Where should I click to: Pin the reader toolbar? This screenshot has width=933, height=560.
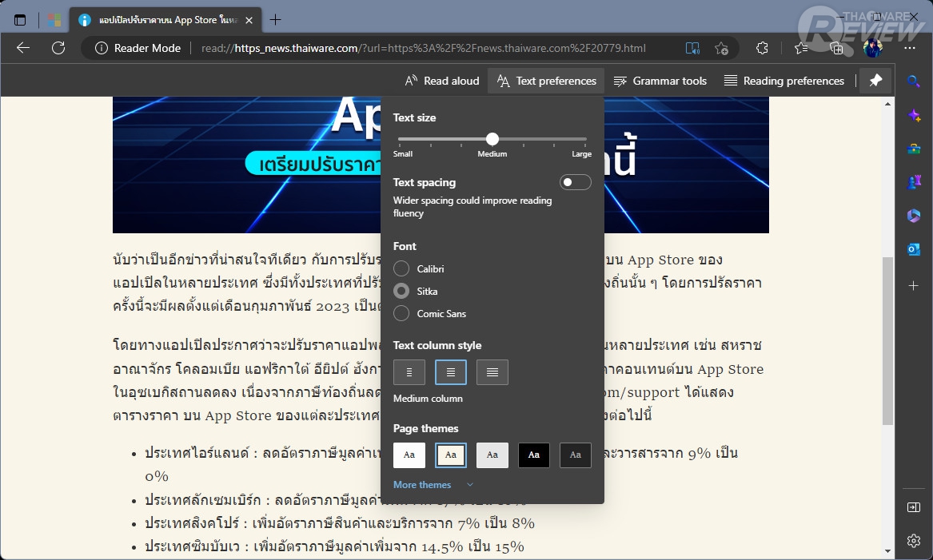click(875, 81)
